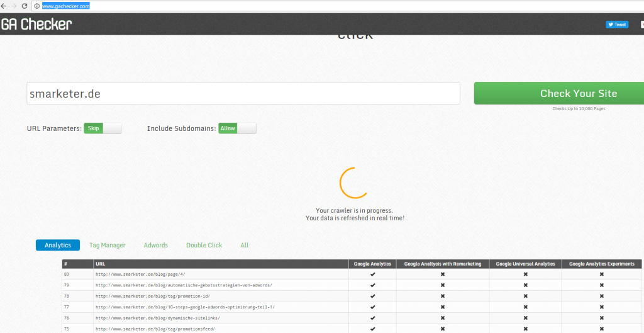Click the Check Your Site button
This screenshot has width=644, height=333.
[x=559, y=93]
